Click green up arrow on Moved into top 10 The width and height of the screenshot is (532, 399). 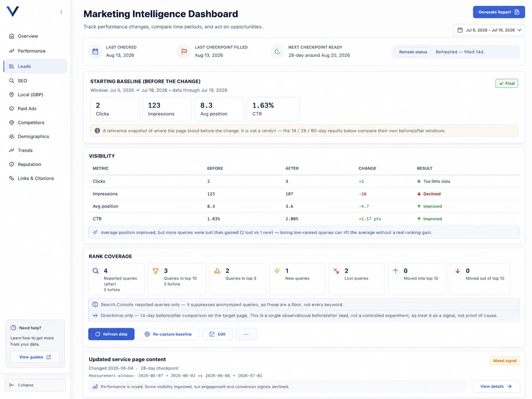(395, 271)
